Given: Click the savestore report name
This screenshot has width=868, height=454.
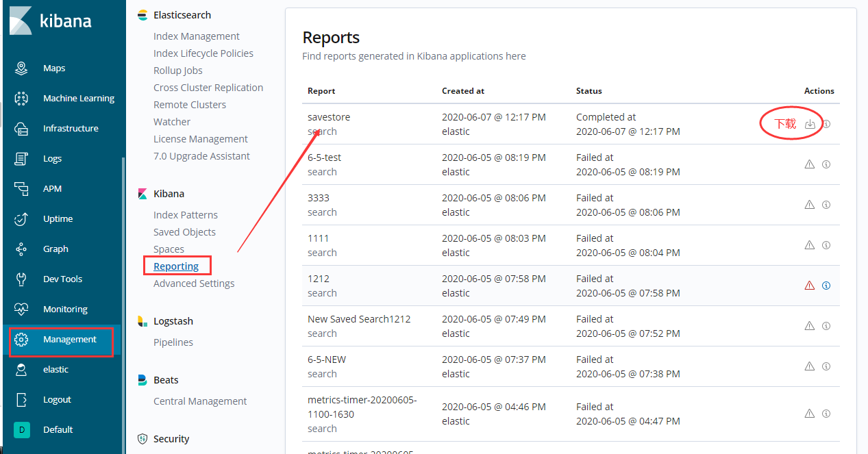Looking at the screenshot, I should (329, 117).
